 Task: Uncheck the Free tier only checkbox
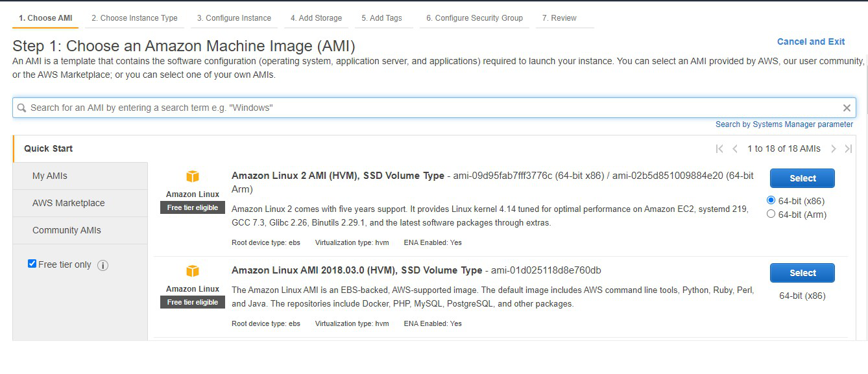32,264
